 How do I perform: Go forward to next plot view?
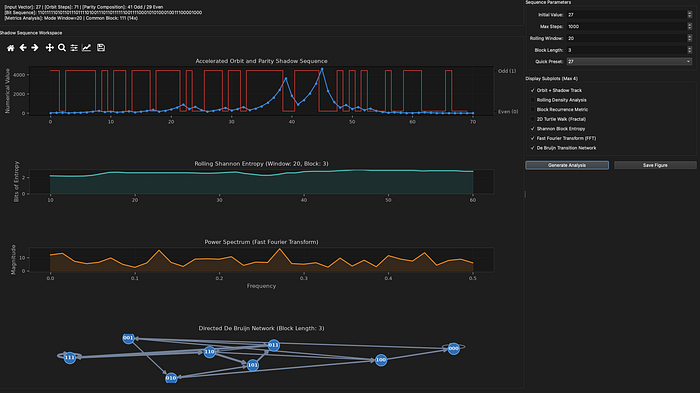coord(35,48)
